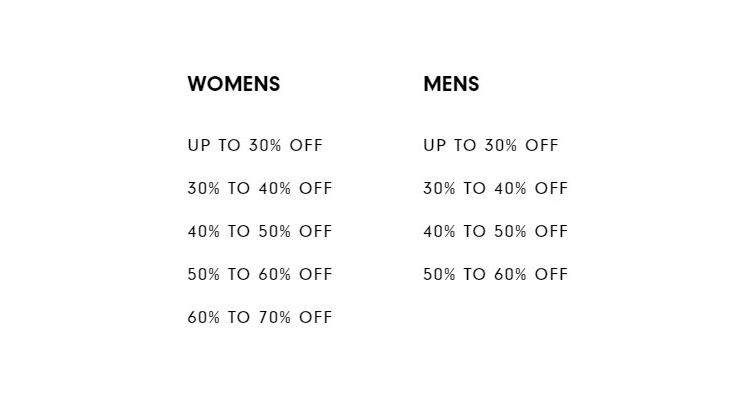Open Mens 40% TO 50% OFF
750x400 pixels.
click(x=496, y=232)
